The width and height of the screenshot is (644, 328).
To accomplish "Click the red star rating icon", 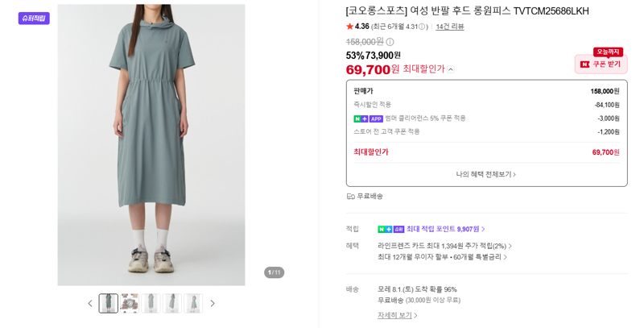I will click(x=350, y=27).
